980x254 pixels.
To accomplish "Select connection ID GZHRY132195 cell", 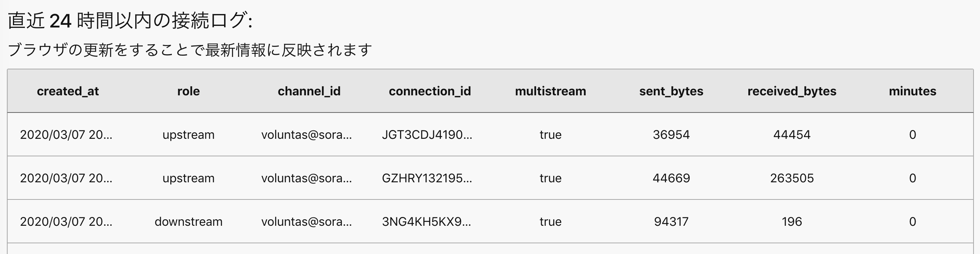I will coord(427,178).
